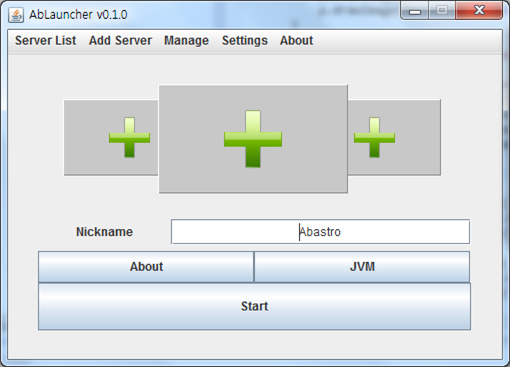
Task: Open the About menu in menu bar
Action: coord(296,41)
